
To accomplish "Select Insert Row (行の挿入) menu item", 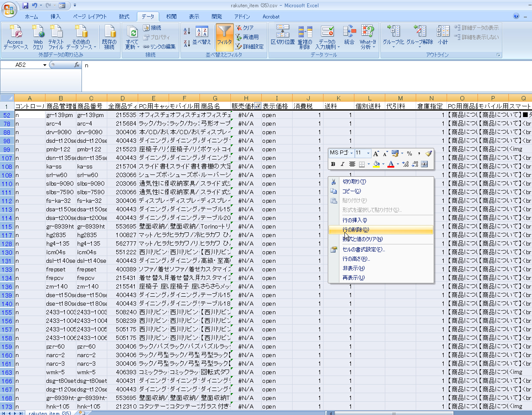I will (381, 220).
